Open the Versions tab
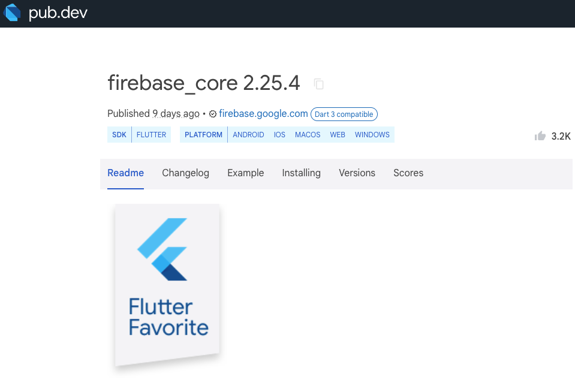This screenshot has width=575, height=392. click(357, 173)
